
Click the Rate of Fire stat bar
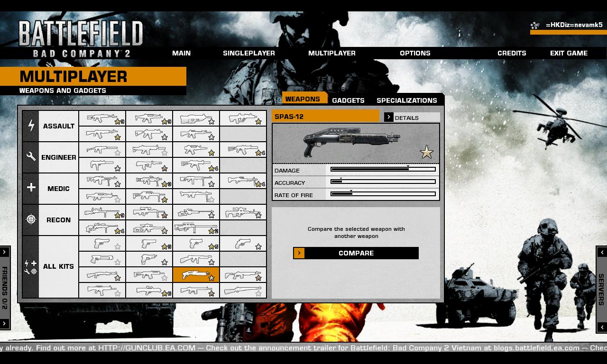(x=383, y=194)
